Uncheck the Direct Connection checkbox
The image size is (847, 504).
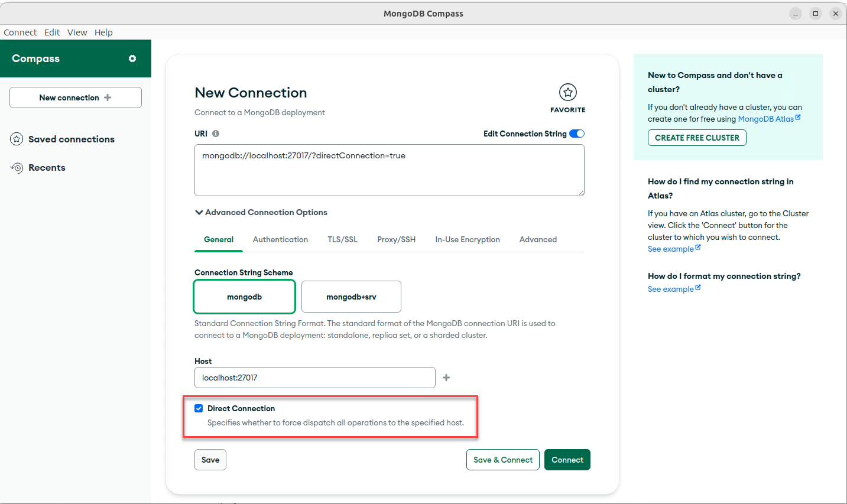tap(199, 408)
